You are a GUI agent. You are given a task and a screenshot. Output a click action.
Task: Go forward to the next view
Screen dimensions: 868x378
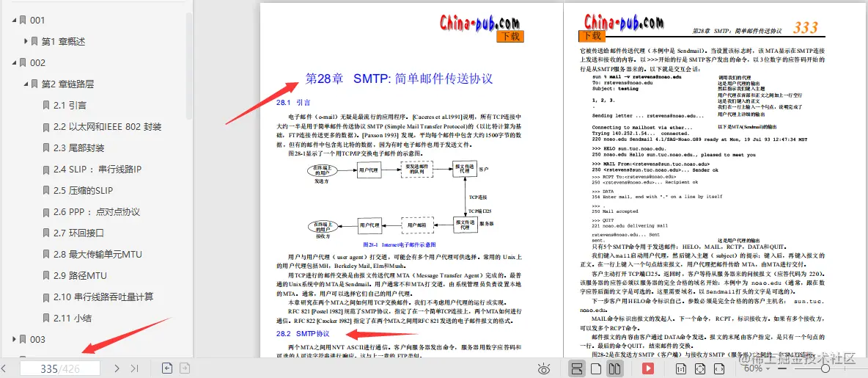[184, 368]
